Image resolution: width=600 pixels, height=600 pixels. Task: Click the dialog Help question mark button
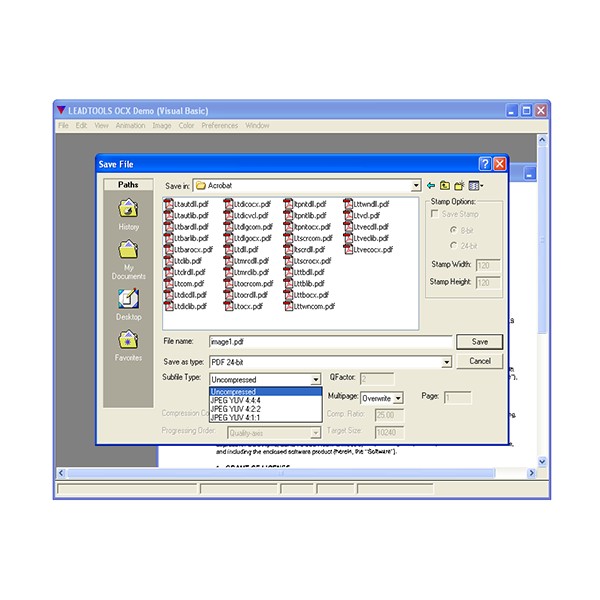pyautogui.click(x=485, y=164)
